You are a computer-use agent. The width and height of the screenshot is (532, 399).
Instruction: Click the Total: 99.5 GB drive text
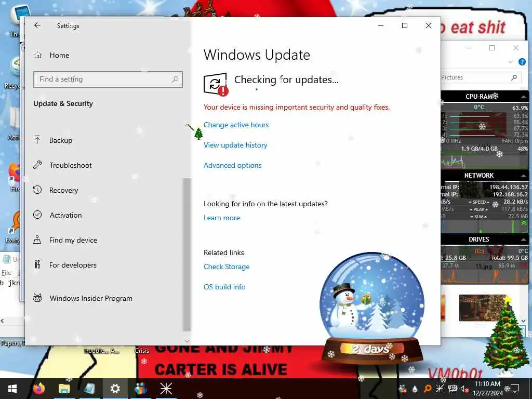click(x=509, y=258)
